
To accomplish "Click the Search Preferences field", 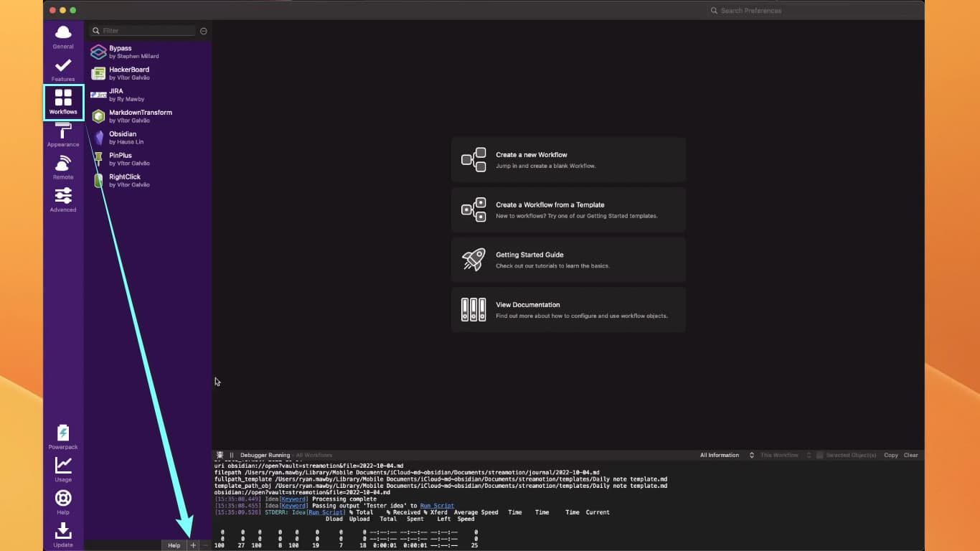I will click(x=814, y=11).
